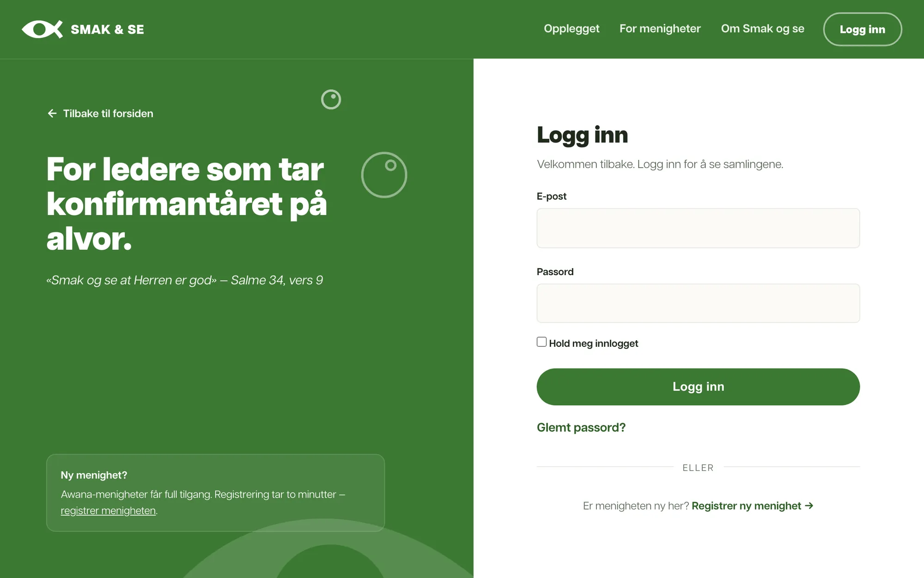The image size is (924, 578).
Task: Click the Velkommen tilbake subtitle text
Action: pos(660,164)
